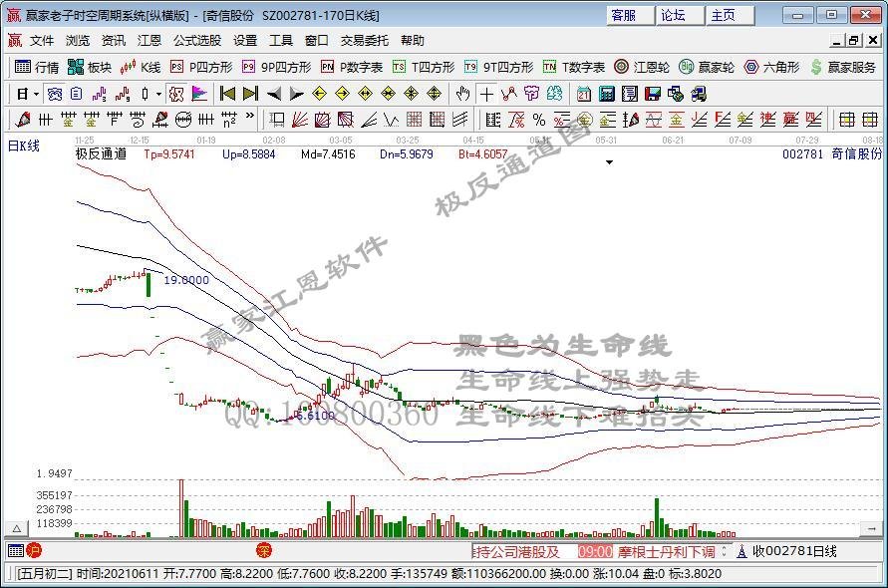This screenshot has height=588, width=888.
Task: Select the Gann fan lines tool
Action: [300, 120]
